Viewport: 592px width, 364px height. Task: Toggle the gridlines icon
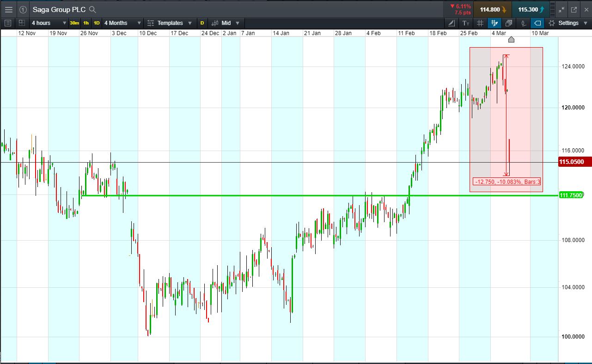[480, 23]
